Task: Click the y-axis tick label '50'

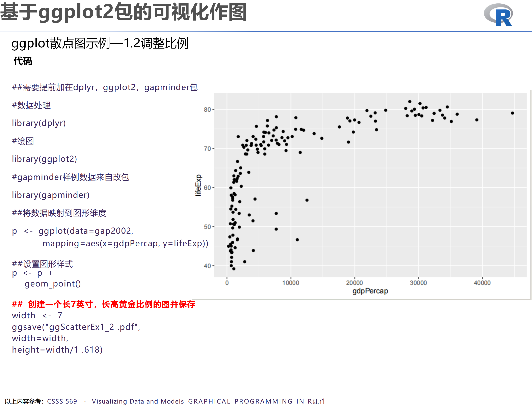Action: coord(207,227)
